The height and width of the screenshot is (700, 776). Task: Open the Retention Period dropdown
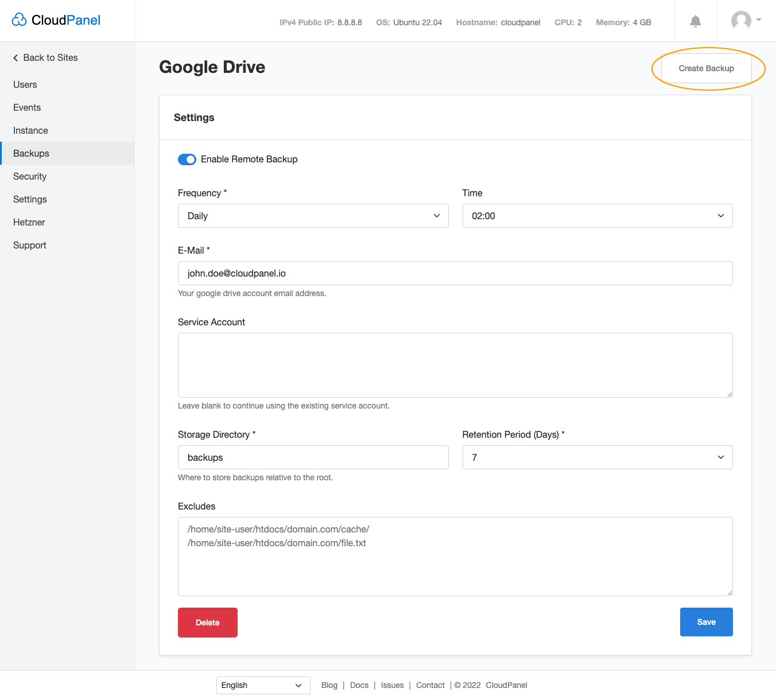597,457
